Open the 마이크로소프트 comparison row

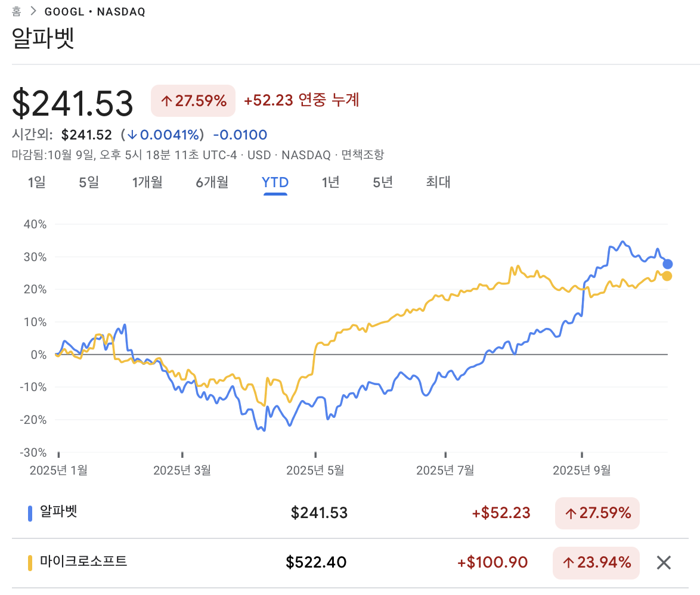pyautogui.click(x=83, y=562)
